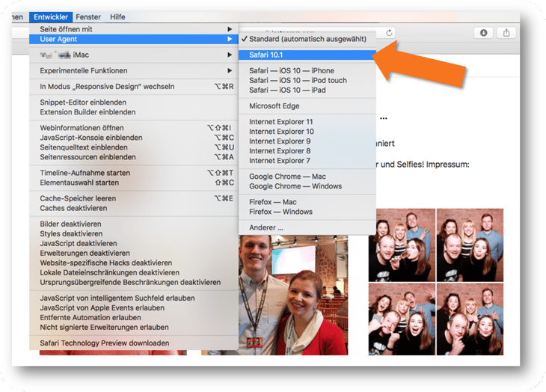Toggle Erweiterungen deaktivieren
This screenshot has height=392, width=546.
[134, 254]
